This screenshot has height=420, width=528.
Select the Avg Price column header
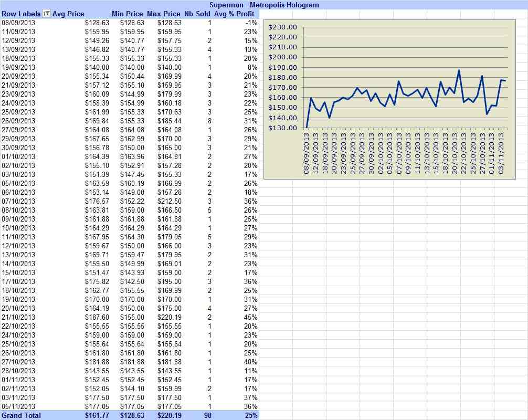pos(68,14)
